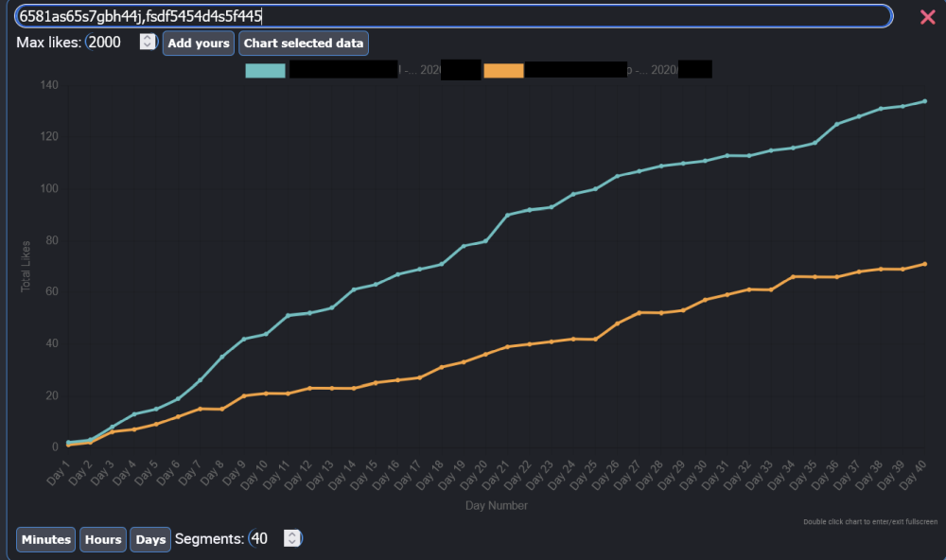This screenshot has width=946, height=560.
Task: Switch segments to Minutes
Action: pos(45,539)
